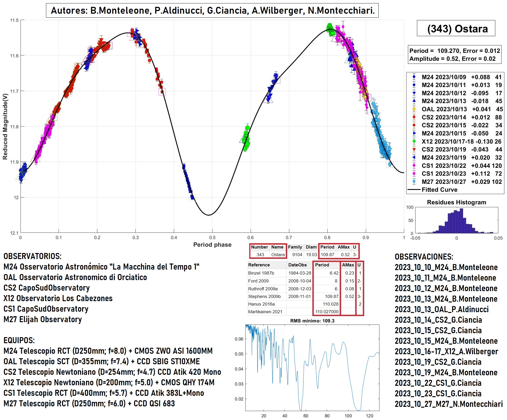This screenshot has width=507, height=420.
Task: Click the Binzel 1987b reference row
Action: pos(306,273)
